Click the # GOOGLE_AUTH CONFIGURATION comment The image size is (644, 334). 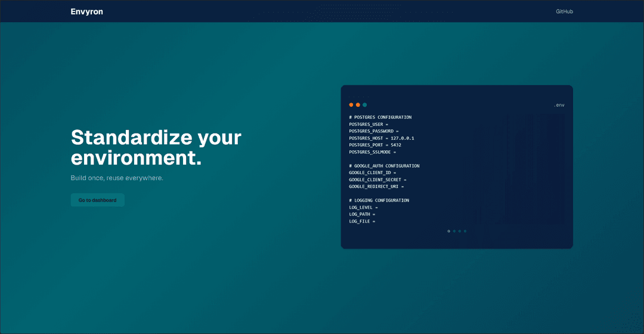click(384, 166)
